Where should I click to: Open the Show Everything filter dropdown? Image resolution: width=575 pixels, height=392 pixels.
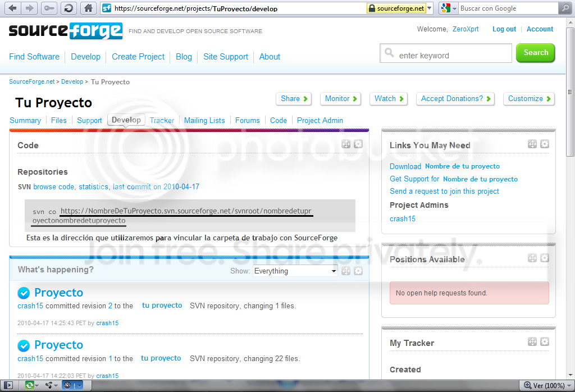[x=295, y=271]
